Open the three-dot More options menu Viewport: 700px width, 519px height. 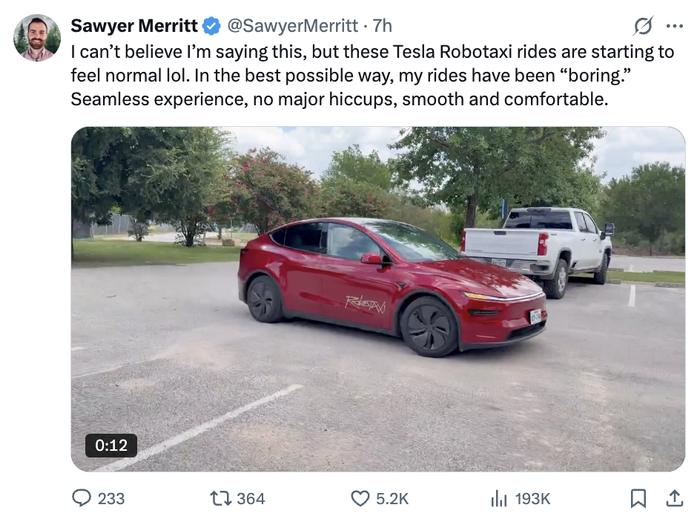pyautogui.click(x=675, y=25)
